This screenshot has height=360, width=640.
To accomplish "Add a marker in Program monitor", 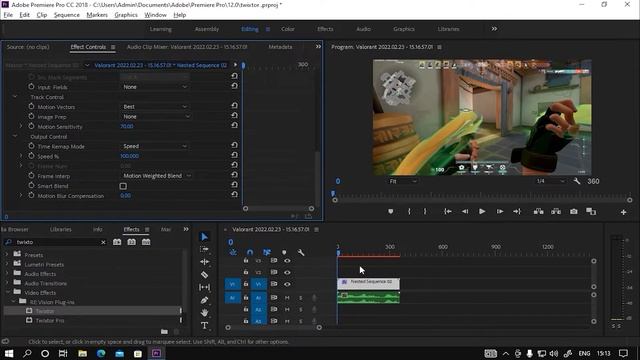I will point(391,211).
